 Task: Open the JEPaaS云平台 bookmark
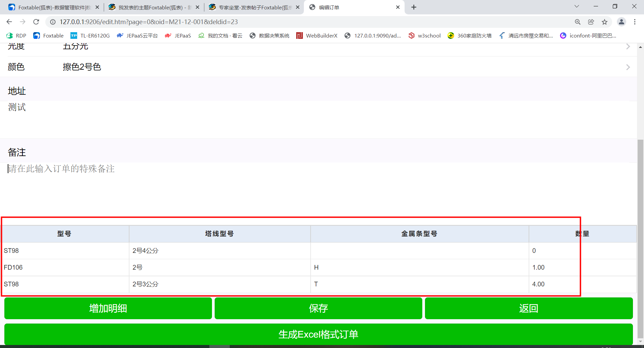tap(137, 36)
